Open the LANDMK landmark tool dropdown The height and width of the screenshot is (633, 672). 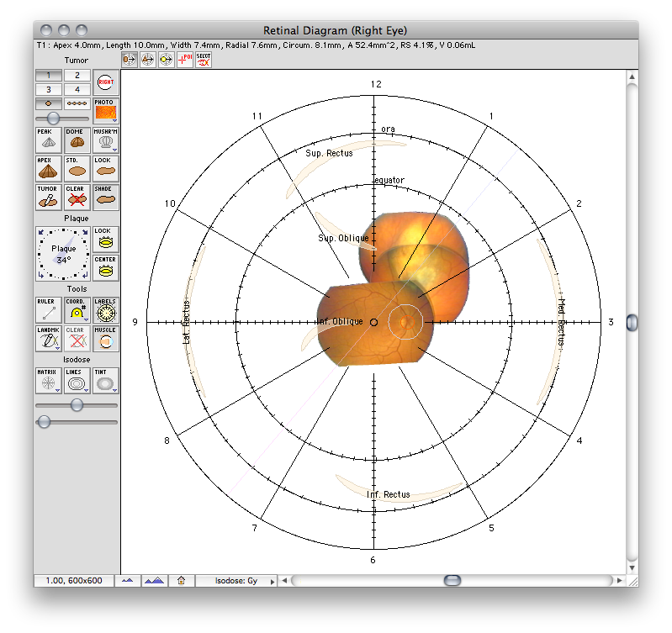tap(49, 339)
